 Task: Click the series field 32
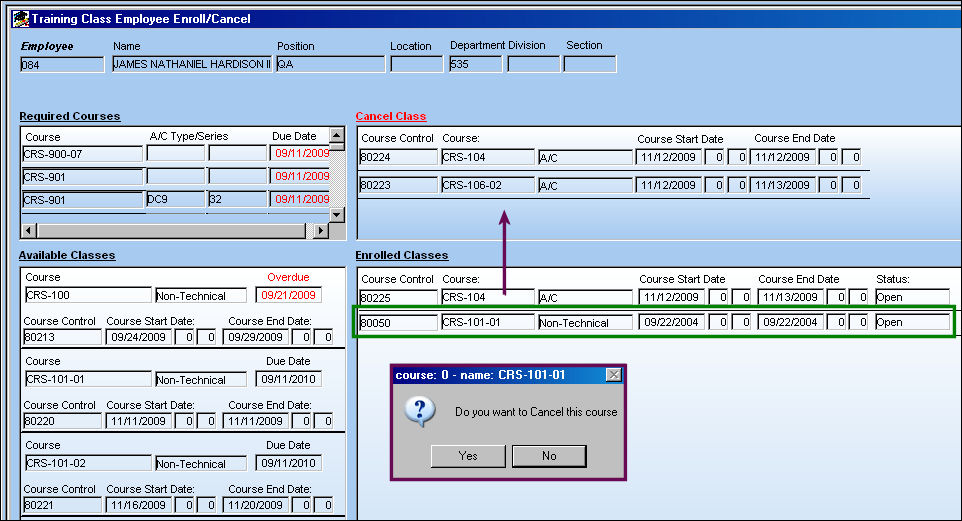click(237, 199)
